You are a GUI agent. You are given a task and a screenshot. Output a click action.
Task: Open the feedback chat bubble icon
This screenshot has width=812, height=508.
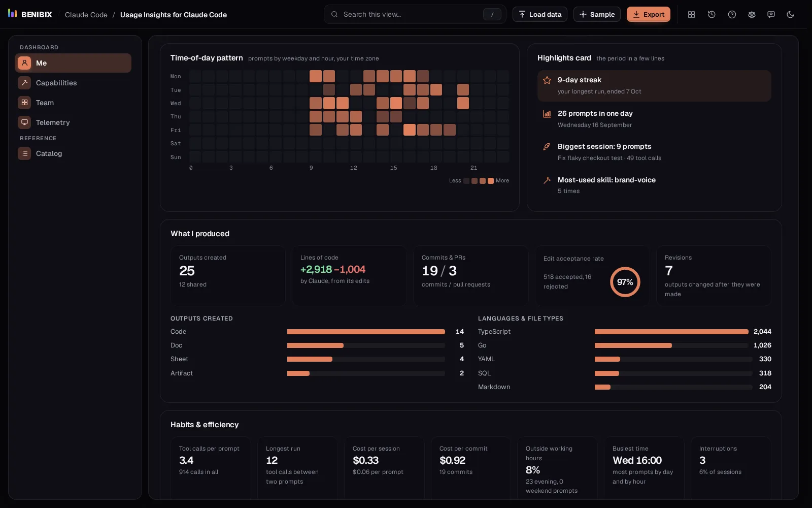click(x=771, y=14)
